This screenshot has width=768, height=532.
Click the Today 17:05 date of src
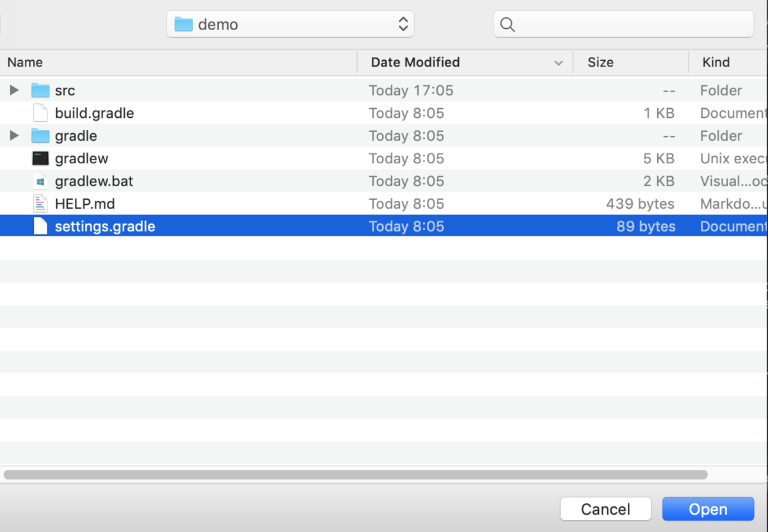click(x=411, y=91)
